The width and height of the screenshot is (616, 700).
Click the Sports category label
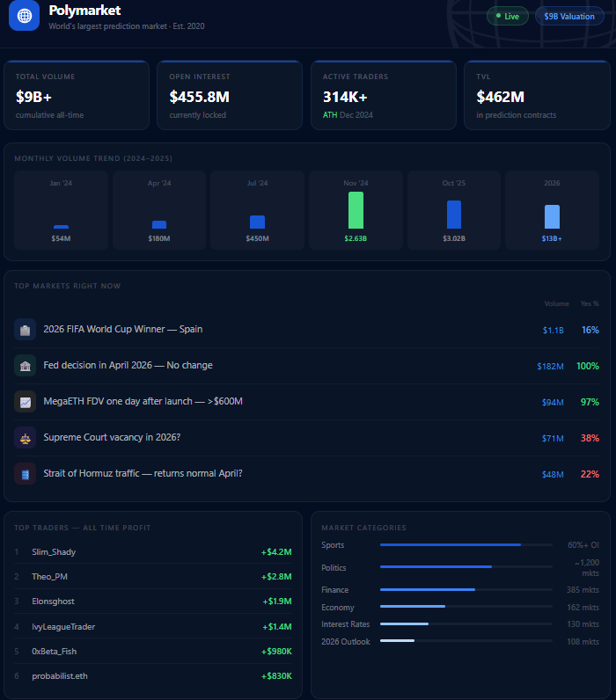(333, 545)
